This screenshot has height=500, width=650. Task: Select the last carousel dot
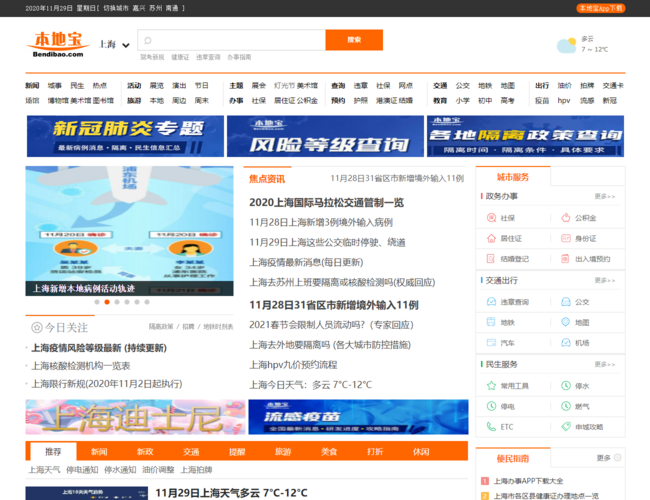pyautogui.click(x=147, y=302)
